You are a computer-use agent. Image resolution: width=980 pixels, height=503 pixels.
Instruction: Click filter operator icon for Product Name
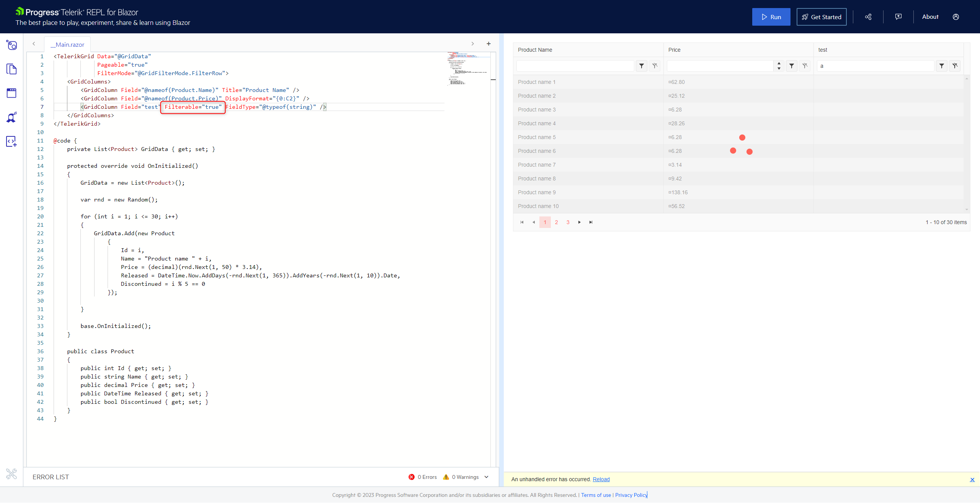pos(642,66)
